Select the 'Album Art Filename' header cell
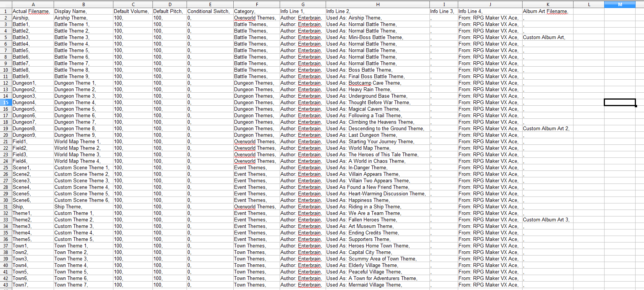 [546, 11]
